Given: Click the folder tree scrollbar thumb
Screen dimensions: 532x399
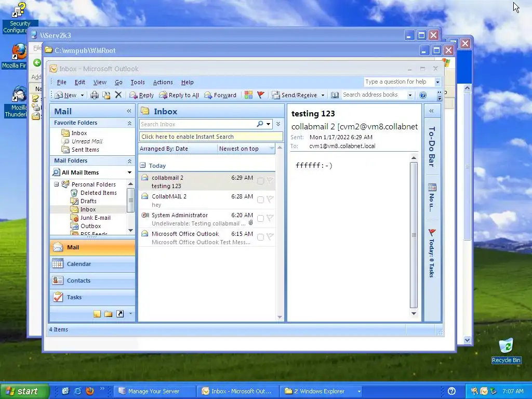Looking at the screenshot, I should pos(130,200).
